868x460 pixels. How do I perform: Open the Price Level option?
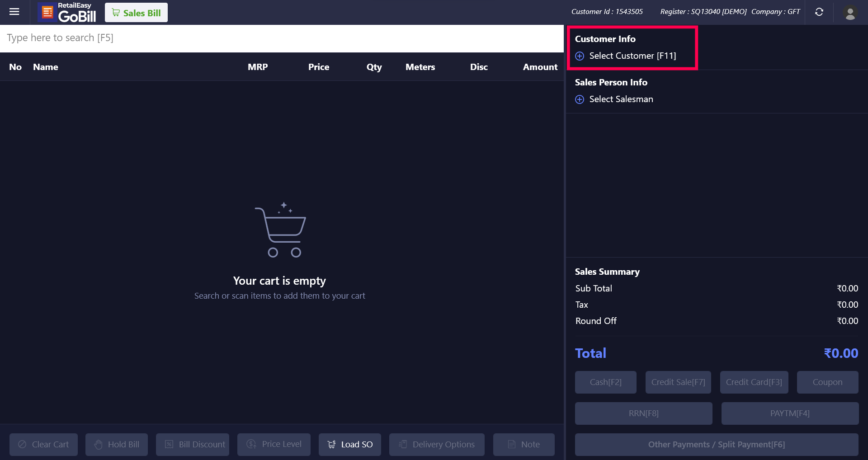(274, 445)
